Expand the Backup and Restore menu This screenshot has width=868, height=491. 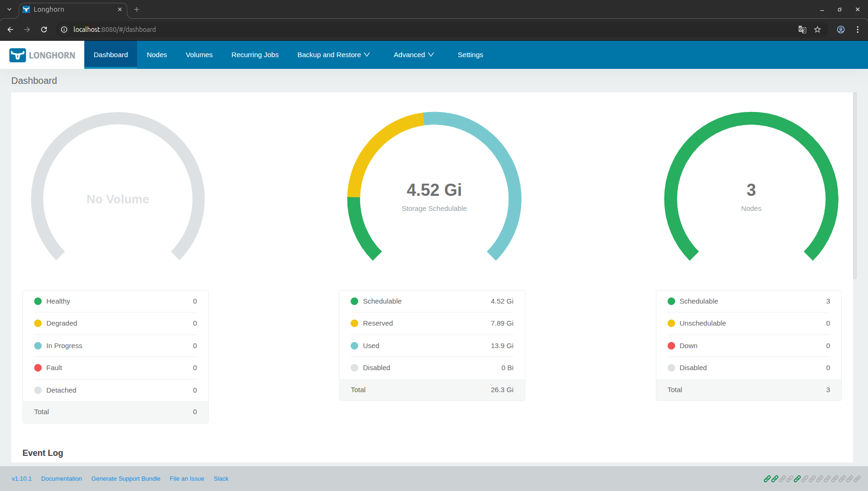[333, 55]
